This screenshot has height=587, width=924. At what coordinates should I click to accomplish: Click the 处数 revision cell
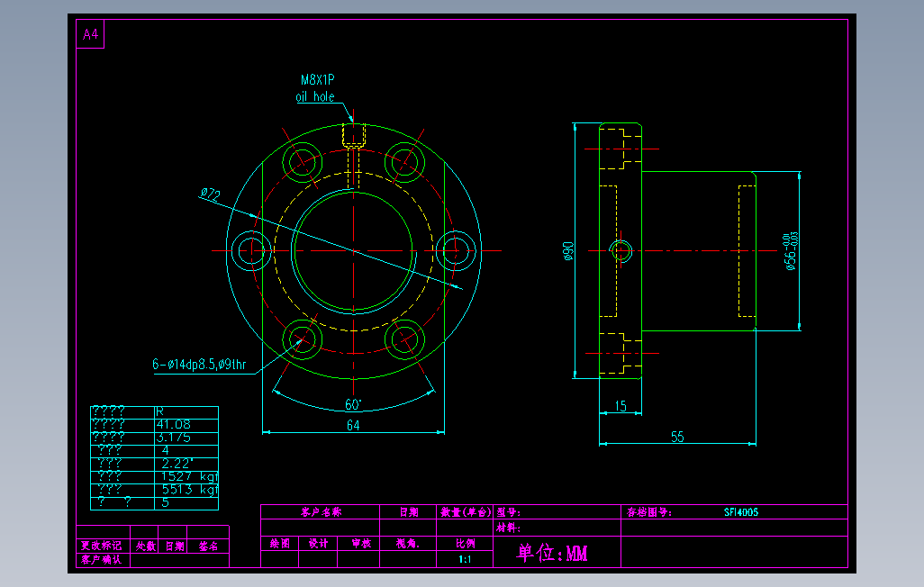coord(146,546)
